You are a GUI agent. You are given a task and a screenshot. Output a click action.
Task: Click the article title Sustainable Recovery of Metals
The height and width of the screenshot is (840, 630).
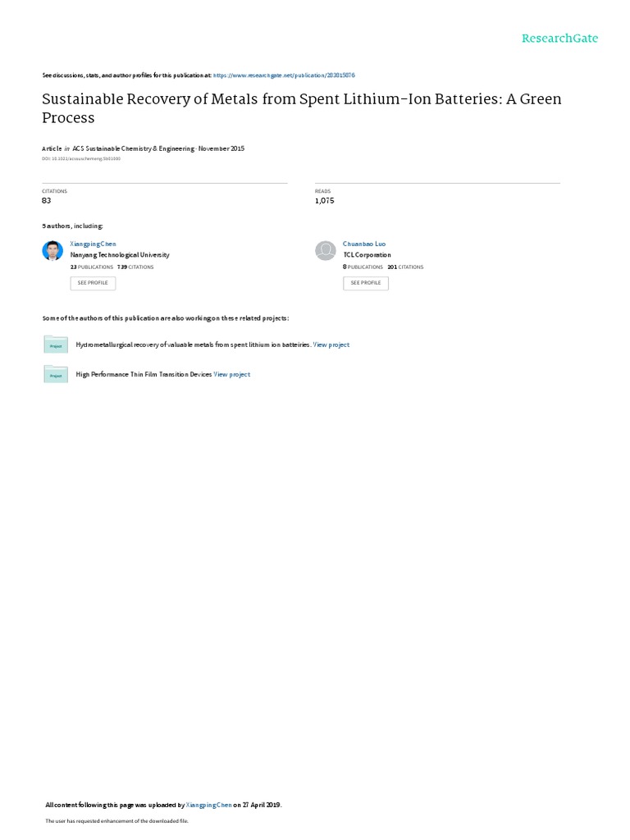(x=302, y=108)
